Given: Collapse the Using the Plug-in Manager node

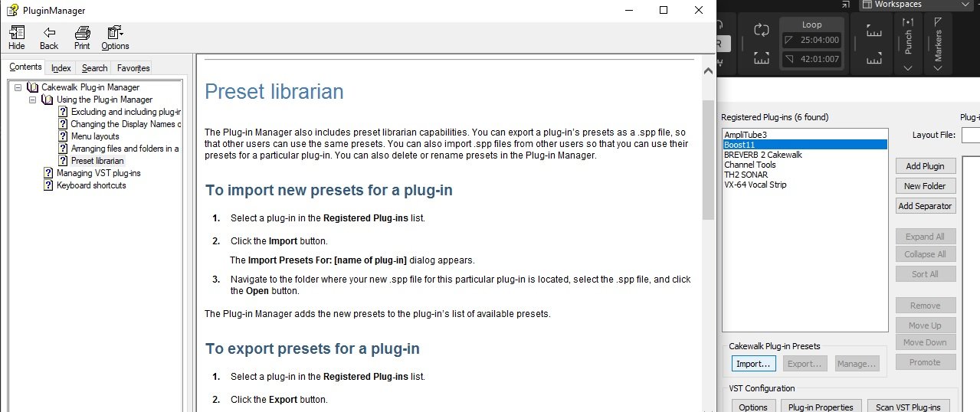Looking at the screenshot, I should (33, 100).
